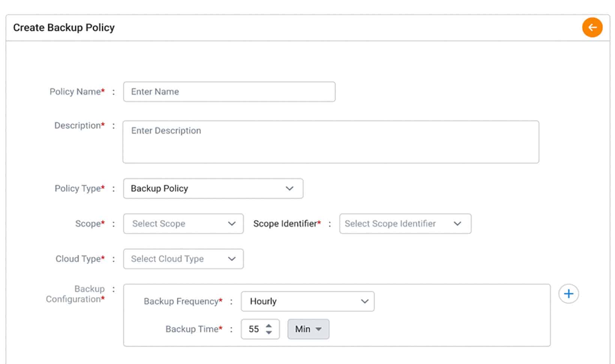The height and width of the screenshot is (364, 615).
Task: Click the Create Backup Policy heading
Action: click(64, 28)
